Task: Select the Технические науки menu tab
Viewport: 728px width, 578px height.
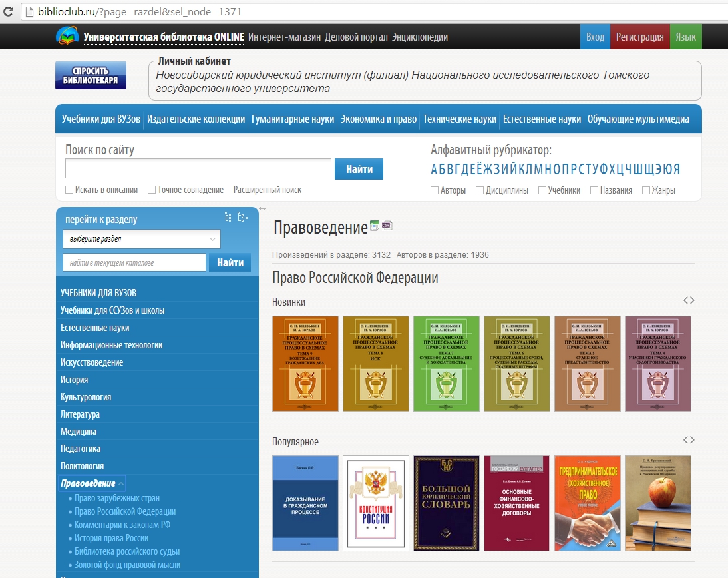Action: [x=459, y=119]
